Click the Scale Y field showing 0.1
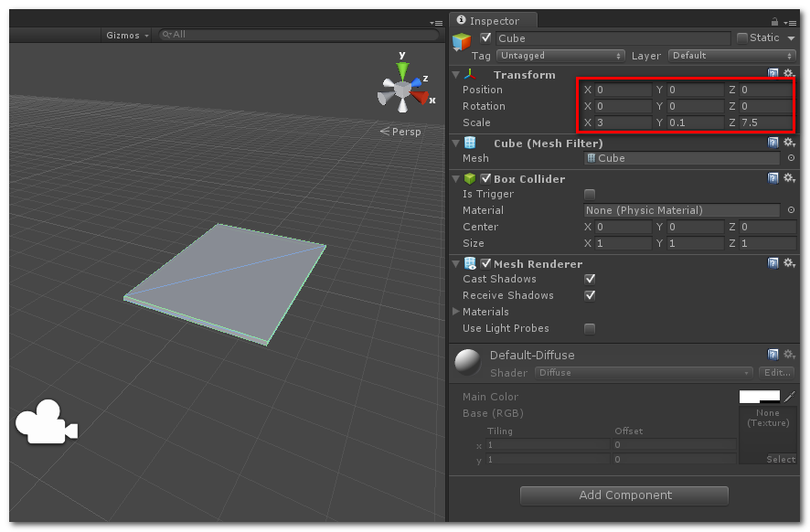The height and width of the screenshot is (532, 810). pos(695,122)
